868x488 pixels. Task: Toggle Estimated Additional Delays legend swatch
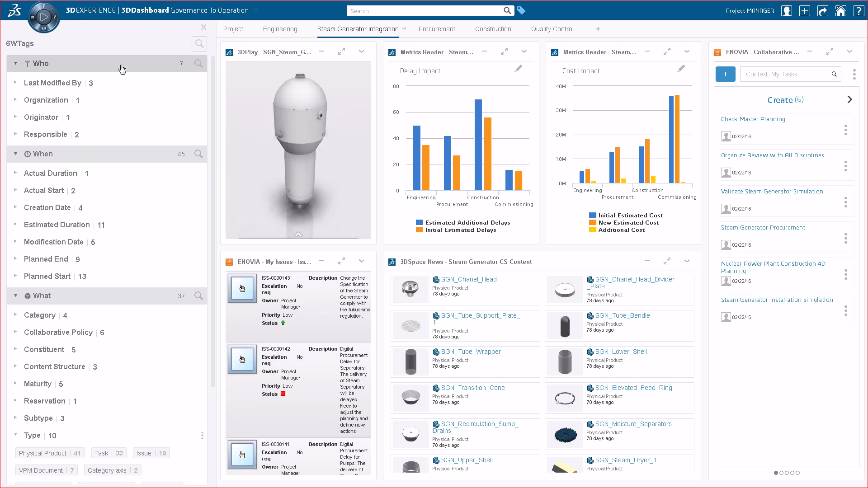[x=420, y=223]
